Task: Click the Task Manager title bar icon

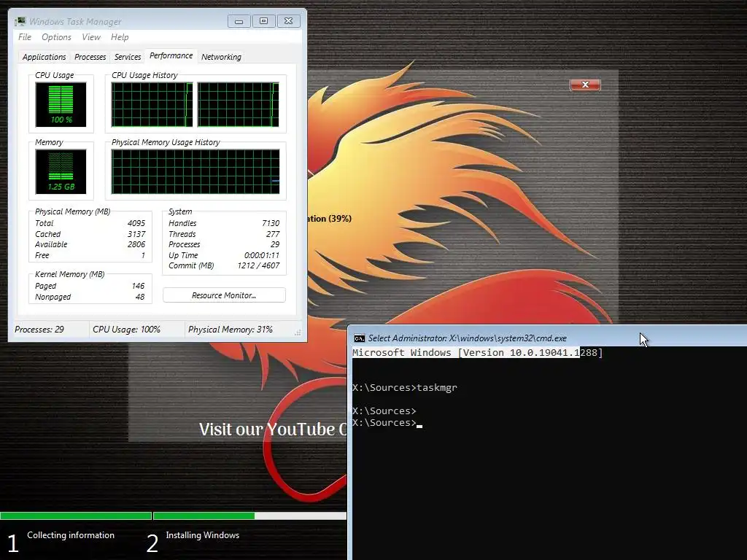Action: point(20,21)
